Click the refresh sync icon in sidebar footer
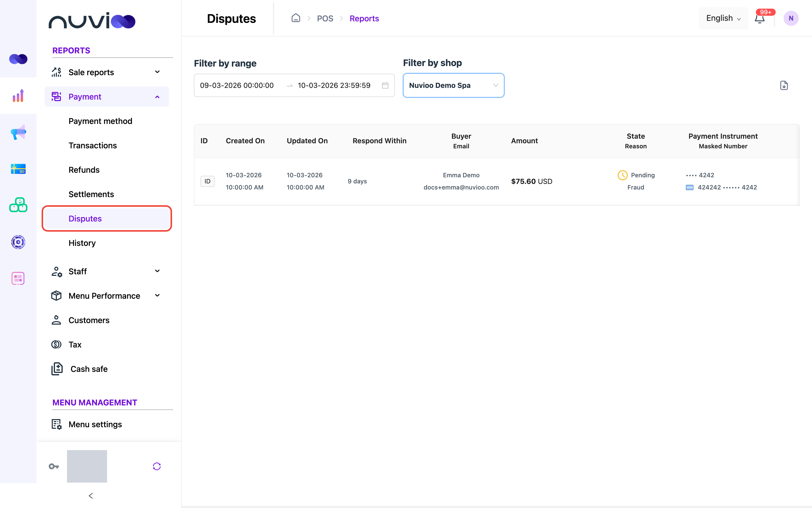Screen dimensions: 812x508 (157, 466)
